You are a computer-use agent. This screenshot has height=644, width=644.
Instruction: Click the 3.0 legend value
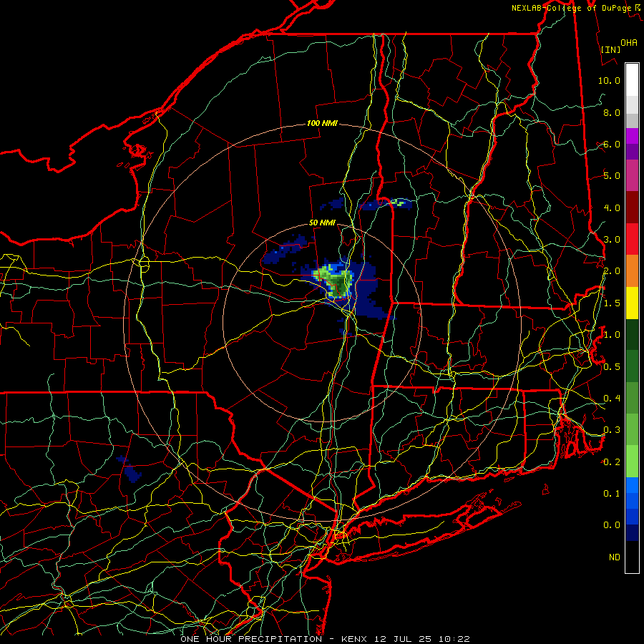612,240
